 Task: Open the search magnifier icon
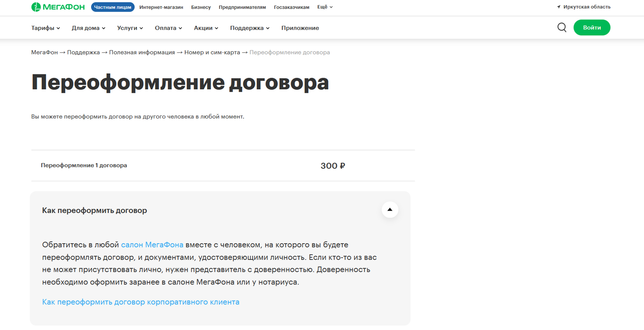point(562,27)
